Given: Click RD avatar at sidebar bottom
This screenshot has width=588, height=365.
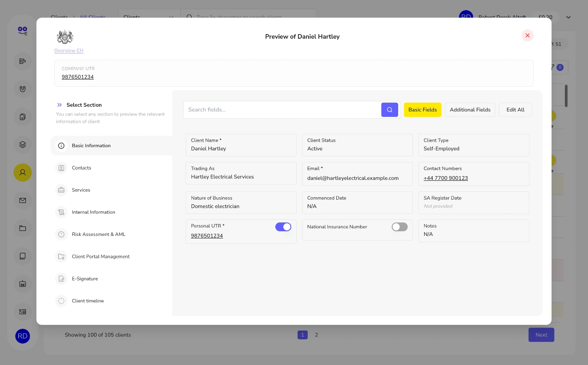Looking at the screenshot, I should click(x=23, y=336).
